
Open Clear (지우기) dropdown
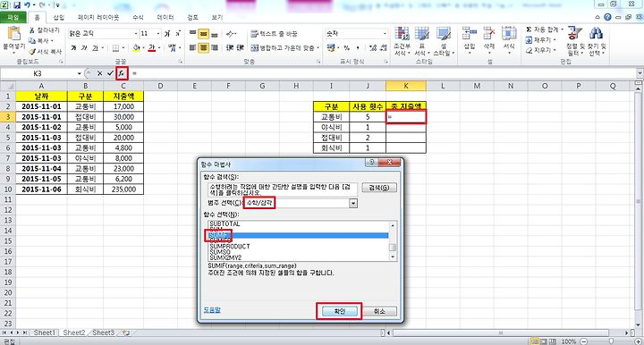541,50
